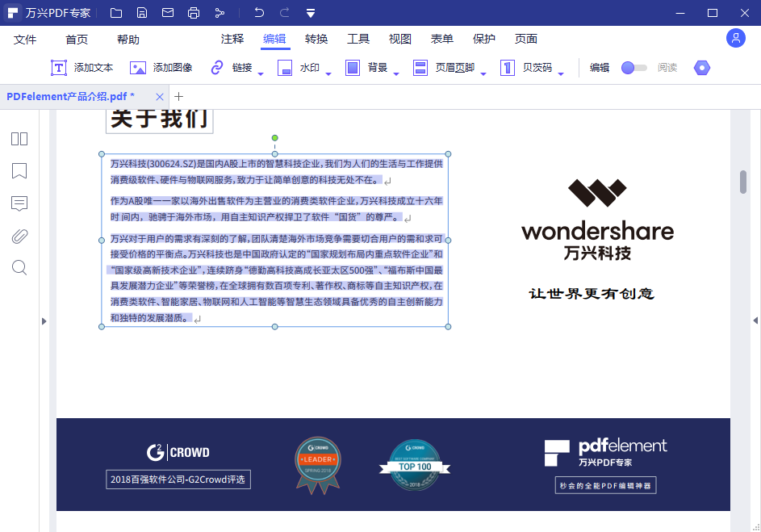761x532 pixels.
Task: Switch to the 视图 tab
Action: [x=400, y=39]
